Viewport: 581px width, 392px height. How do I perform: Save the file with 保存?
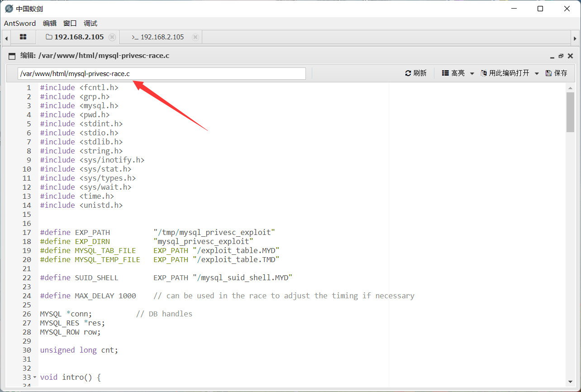[557, 73]
